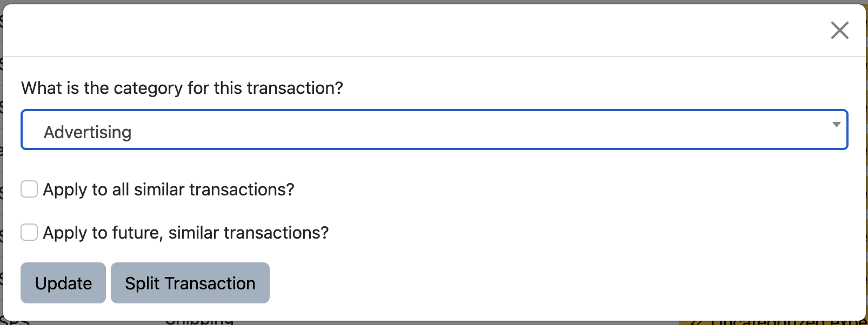This screenshot has width=868, height=325.
Task: Check the "Apply to all similar transactions?" checkbox
Action: pos(29,189)
